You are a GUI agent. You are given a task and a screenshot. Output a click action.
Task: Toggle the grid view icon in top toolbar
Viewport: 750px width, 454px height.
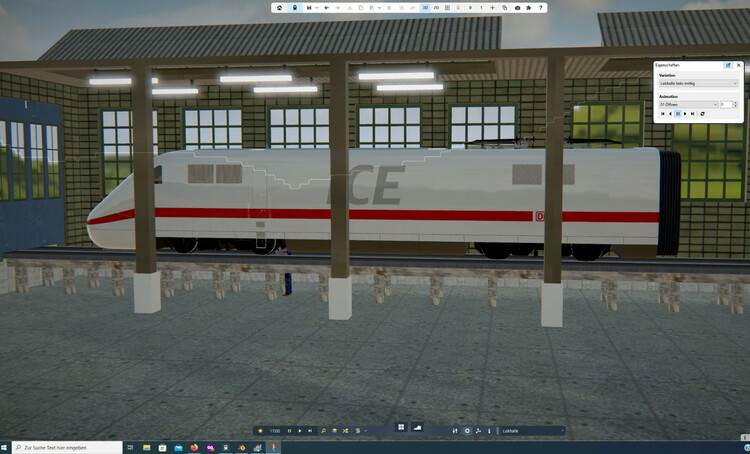coord(447,8)
